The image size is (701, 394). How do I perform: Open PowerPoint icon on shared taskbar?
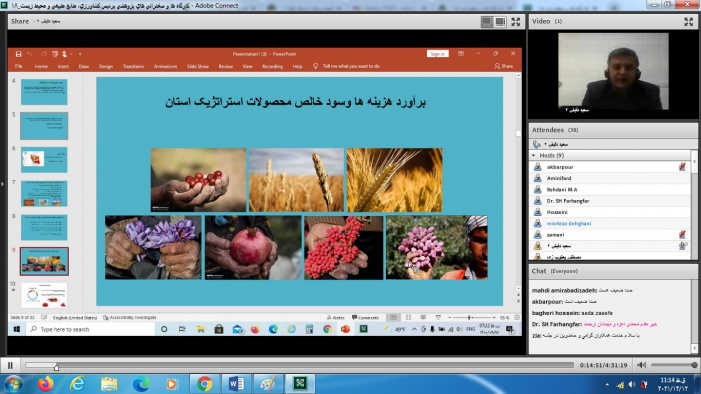(x=345, y=329)
